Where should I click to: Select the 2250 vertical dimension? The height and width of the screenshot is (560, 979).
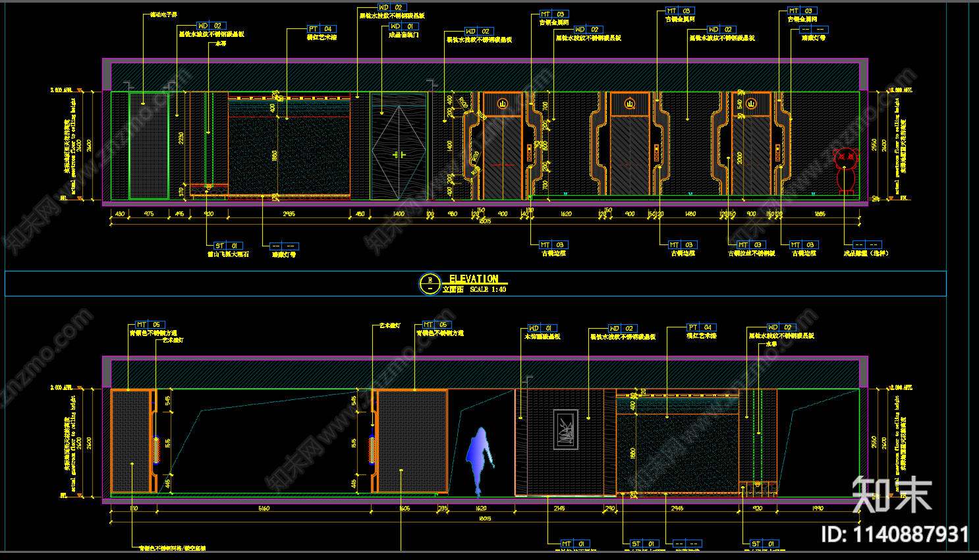point(181,138)
